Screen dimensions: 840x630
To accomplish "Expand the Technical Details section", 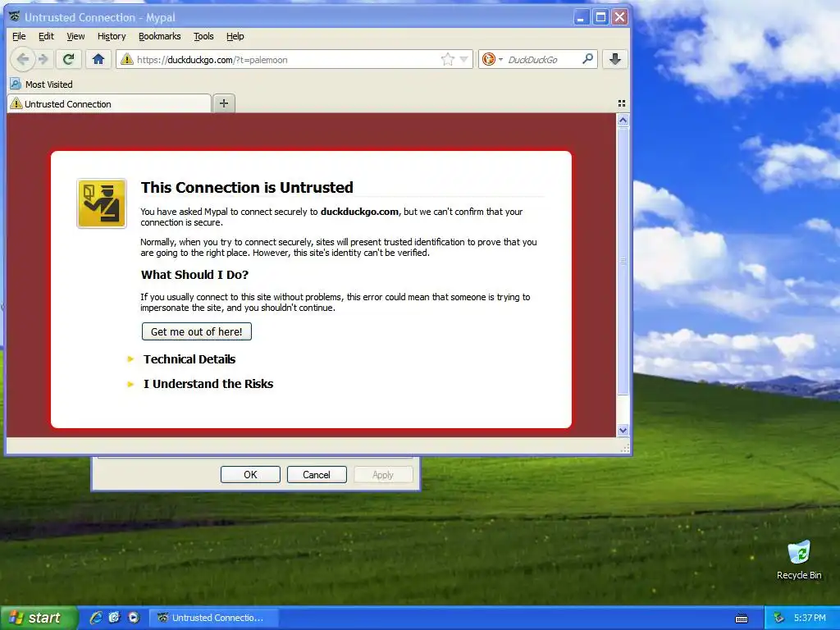I will coord(189,359).
